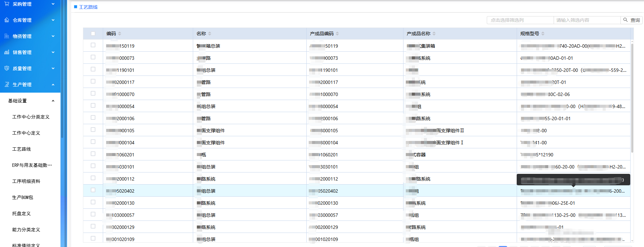Viewport: 644px width, 247px height.
Task: Toggle the select-all checkbox in table header
Action: pyautogui.click(x=93, y=34)
